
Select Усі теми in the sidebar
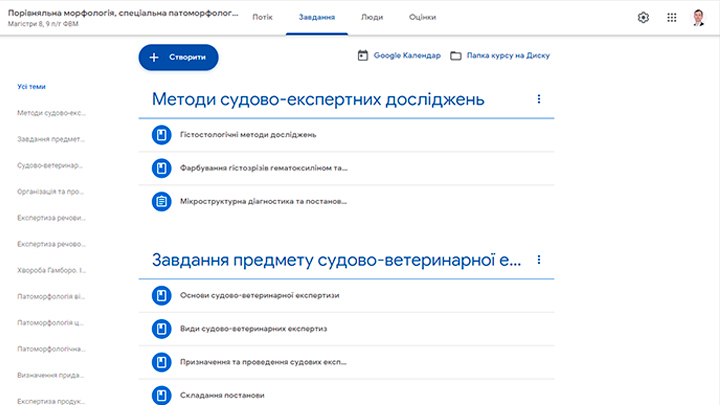point(31,86)
